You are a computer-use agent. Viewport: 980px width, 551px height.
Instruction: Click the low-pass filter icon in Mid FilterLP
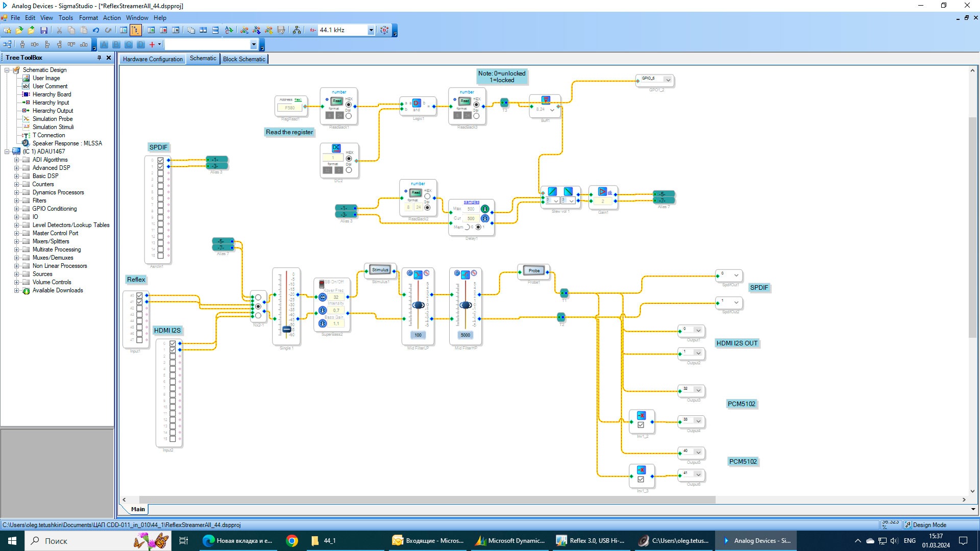pos(418,274)
